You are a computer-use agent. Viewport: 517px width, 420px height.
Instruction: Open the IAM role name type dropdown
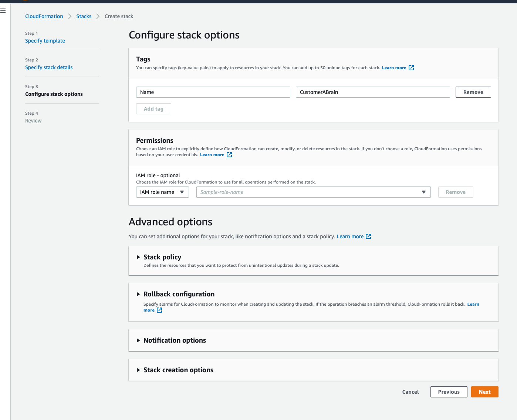[162, 192]
